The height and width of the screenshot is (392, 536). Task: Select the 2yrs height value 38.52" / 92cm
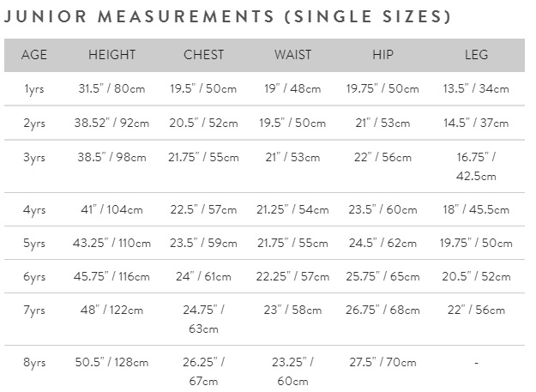point(111,123)
